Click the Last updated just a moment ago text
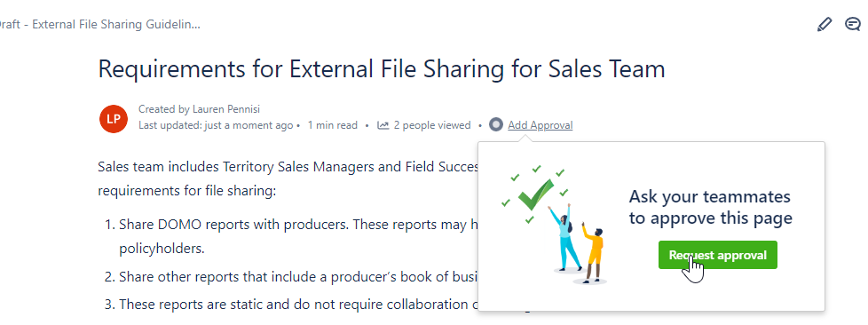 pyautogui.click(x=216, y=125)
